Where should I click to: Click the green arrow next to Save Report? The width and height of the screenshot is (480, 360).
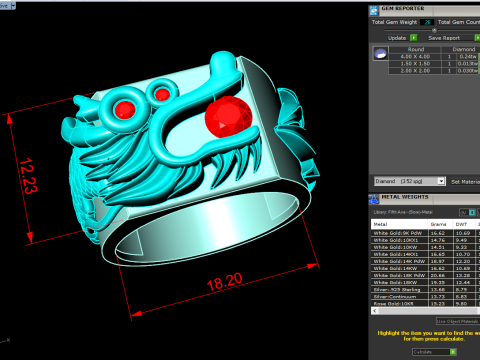click(477, 38)
